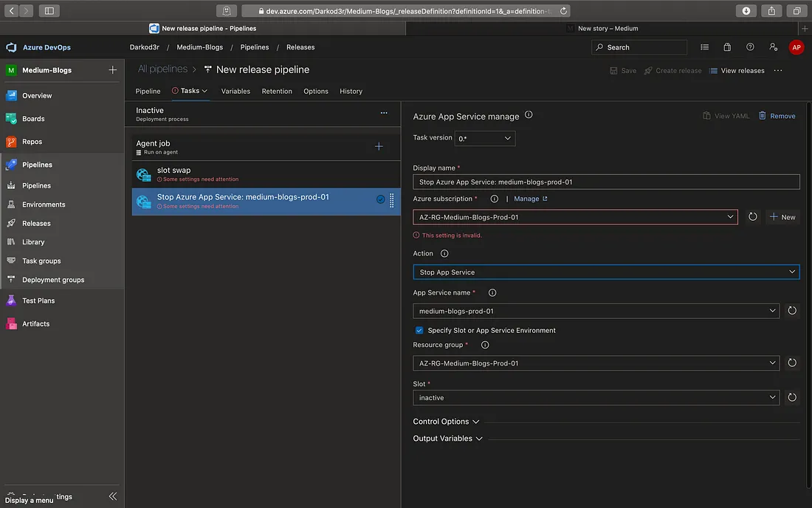
Task: Open the App Service name dropdown
Action: (x=596, y=311)
